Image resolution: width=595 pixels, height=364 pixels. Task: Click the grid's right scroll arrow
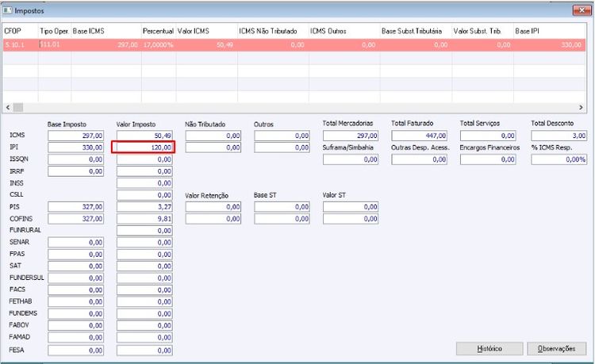point(581,108)
